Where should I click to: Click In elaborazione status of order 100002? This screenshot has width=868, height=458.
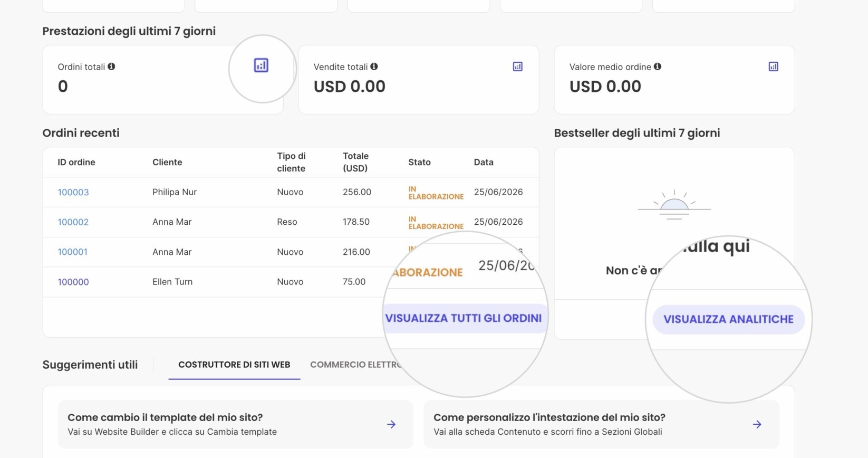tap(436, 223)
